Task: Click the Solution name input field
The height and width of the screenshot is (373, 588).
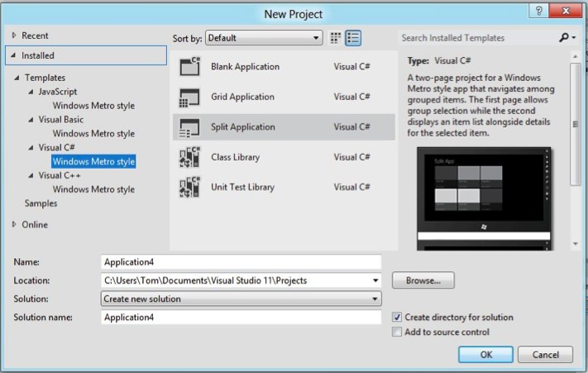Action: [241, 317]
